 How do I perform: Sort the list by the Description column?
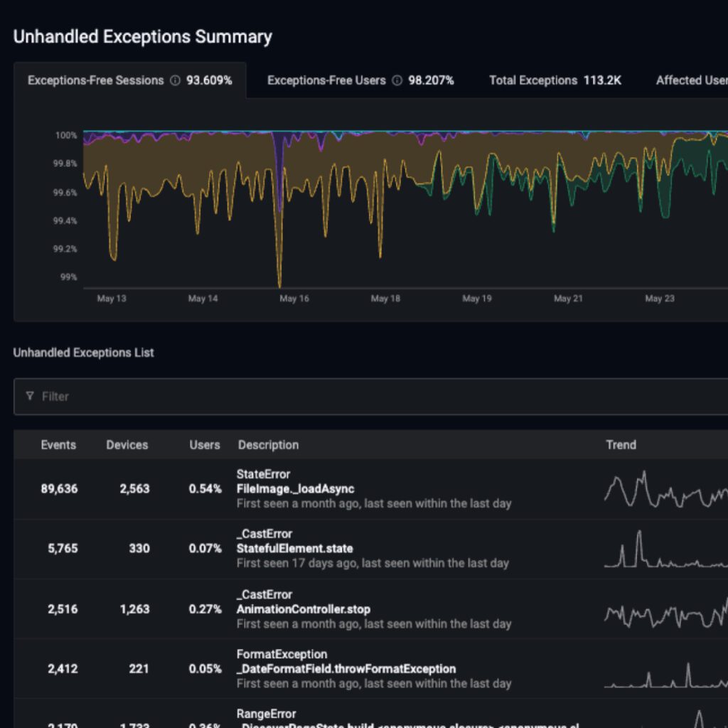click(x=268, y=445)
